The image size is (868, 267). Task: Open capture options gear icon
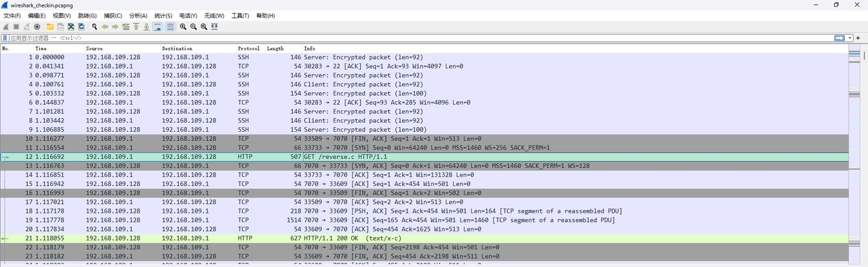click(x=37, y=26)
